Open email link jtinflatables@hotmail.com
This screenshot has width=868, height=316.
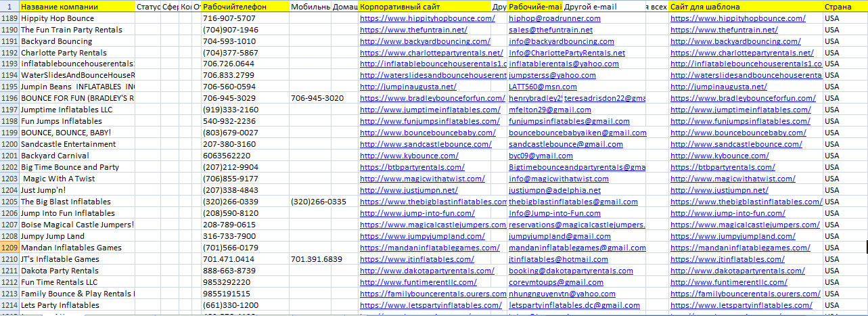[x=558, y=259]
